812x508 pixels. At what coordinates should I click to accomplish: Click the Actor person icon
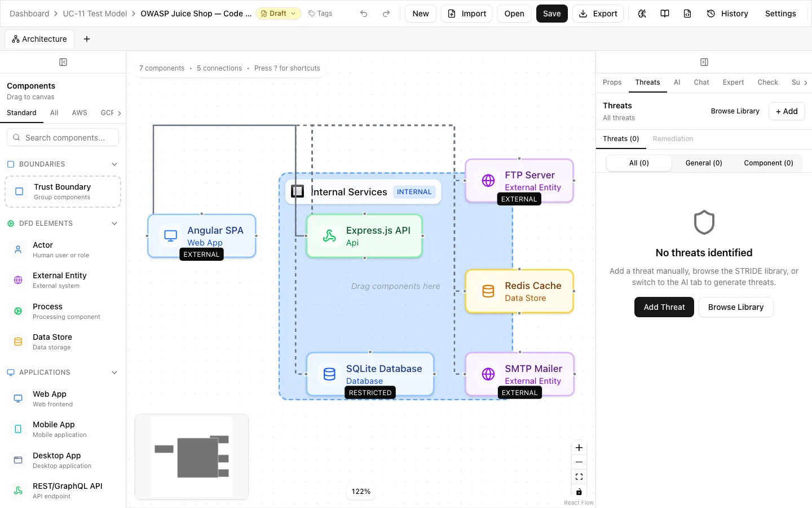18,249
